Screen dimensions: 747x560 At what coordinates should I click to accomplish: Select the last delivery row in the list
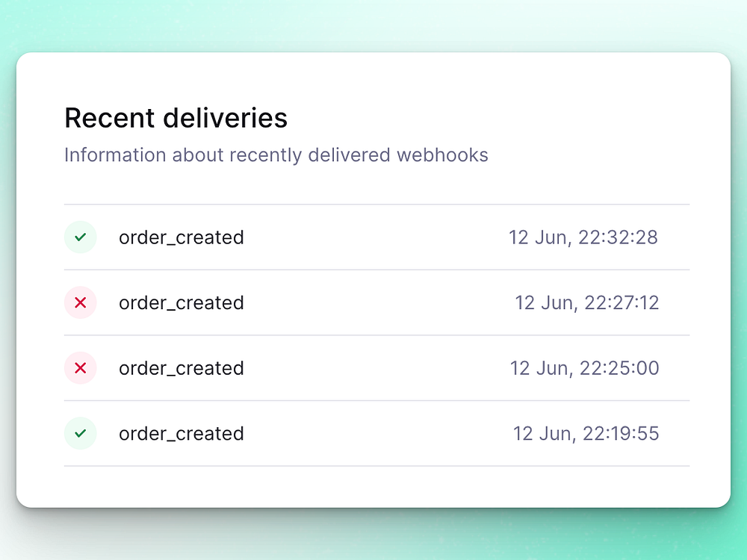coord(376,433)
